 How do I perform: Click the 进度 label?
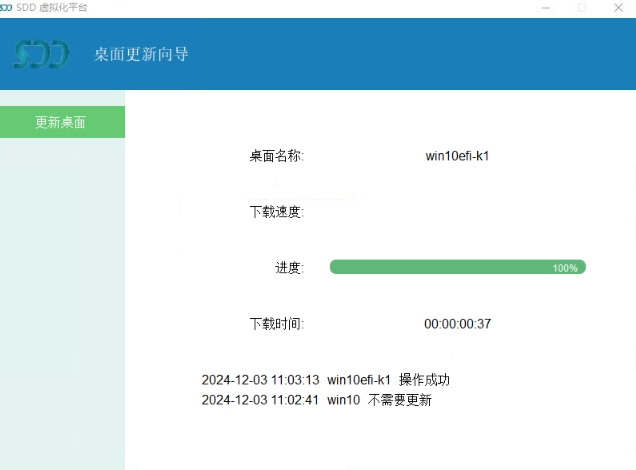(x=289, y=268)
